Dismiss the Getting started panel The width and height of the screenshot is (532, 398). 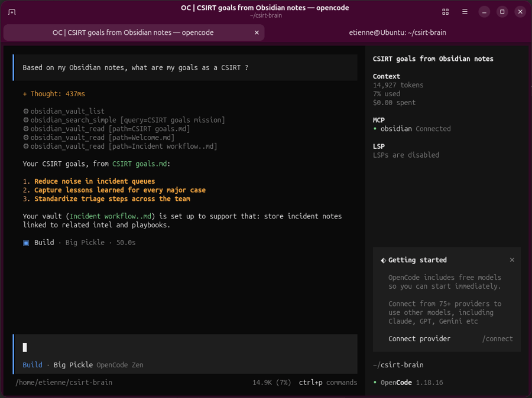[x=512, y=260]
